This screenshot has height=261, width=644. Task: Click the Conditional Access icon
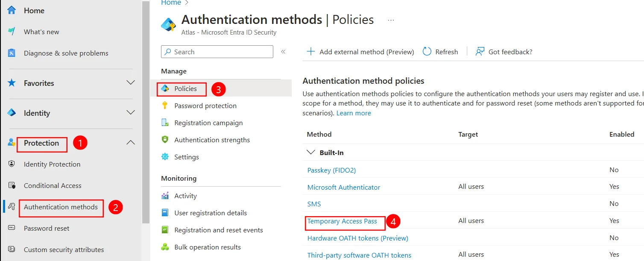tap(12, 185)
